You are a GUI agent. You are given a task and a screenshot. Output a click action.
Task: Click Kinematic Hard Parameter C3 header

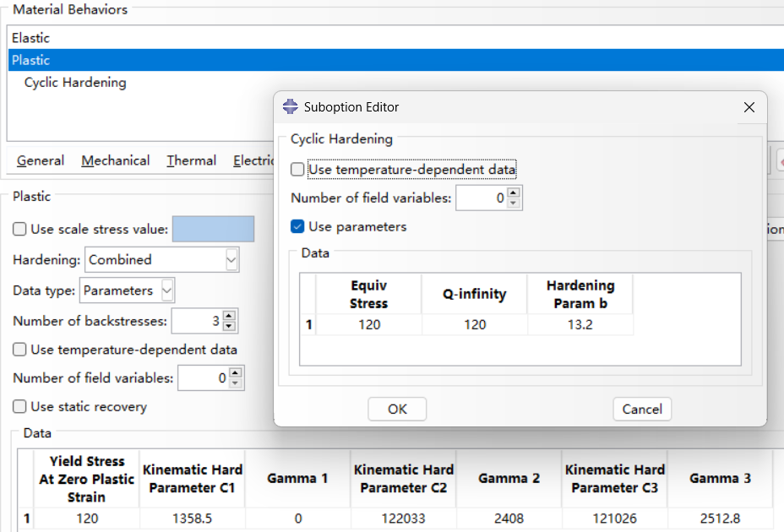tap(614, 479)
